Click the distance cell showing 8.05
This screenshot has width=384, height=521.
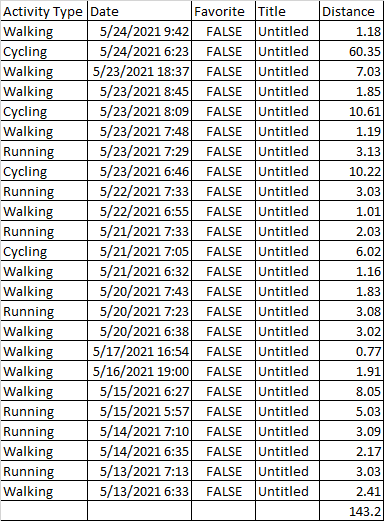tap(351, 391)
